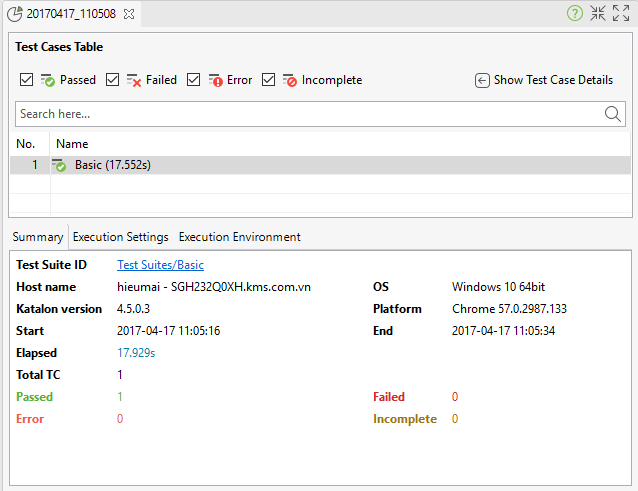Image resolution: width=638 pixels, height=491 pixels.
Task: Switch to the Execution Settings tab
Action: 120,237
